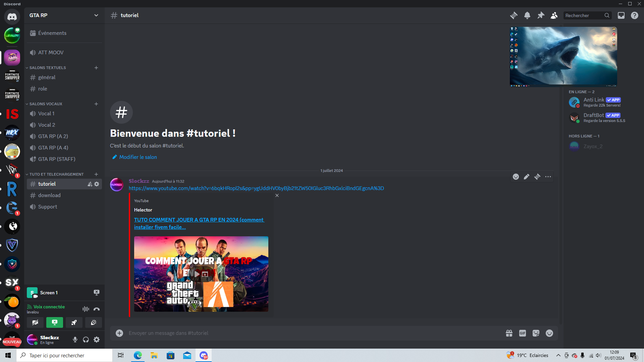
Task: Add a channel to SALONS TEXTUELS
Action: 96,68
